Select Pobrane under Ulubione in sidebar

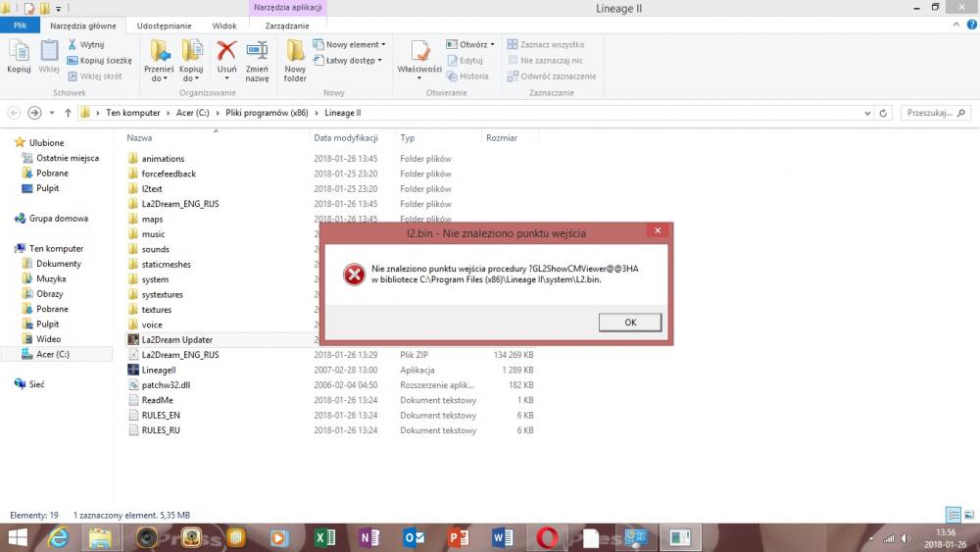(52, 173)
